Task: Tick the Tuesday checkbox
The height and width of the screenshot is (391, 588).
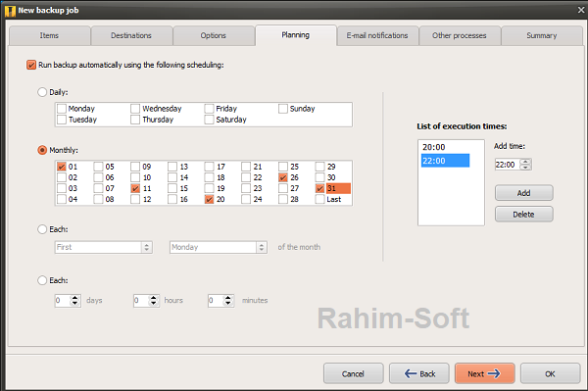Action: point(62,120)
